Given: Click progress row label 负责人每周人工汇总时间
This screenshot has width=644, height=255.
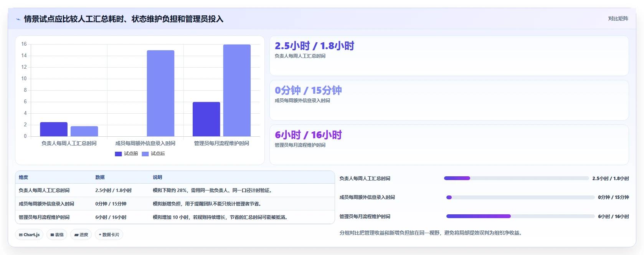Looking at the screenshot, I should coord(365,179).
